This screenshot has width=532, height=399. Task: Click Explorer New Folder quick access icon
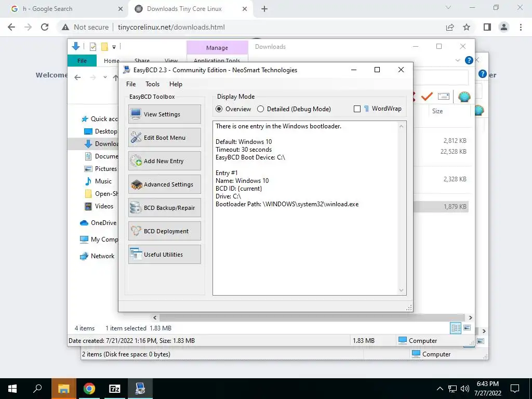pyautogui.click(x=104, y=46)
